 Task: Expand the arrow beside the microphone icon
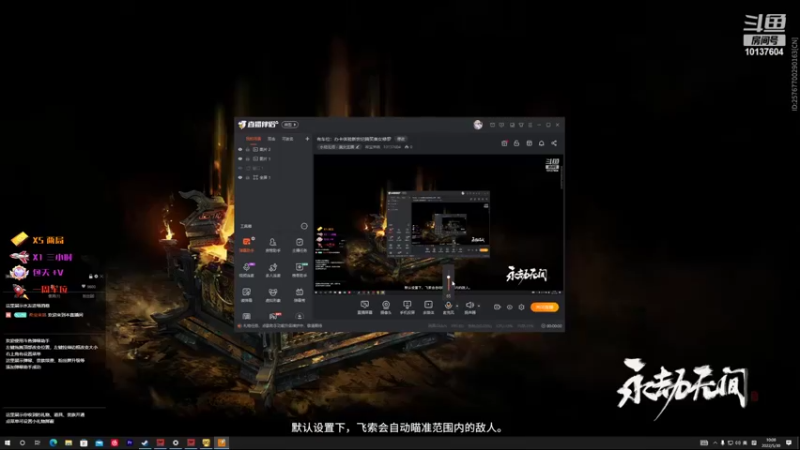tap(457, 306)
